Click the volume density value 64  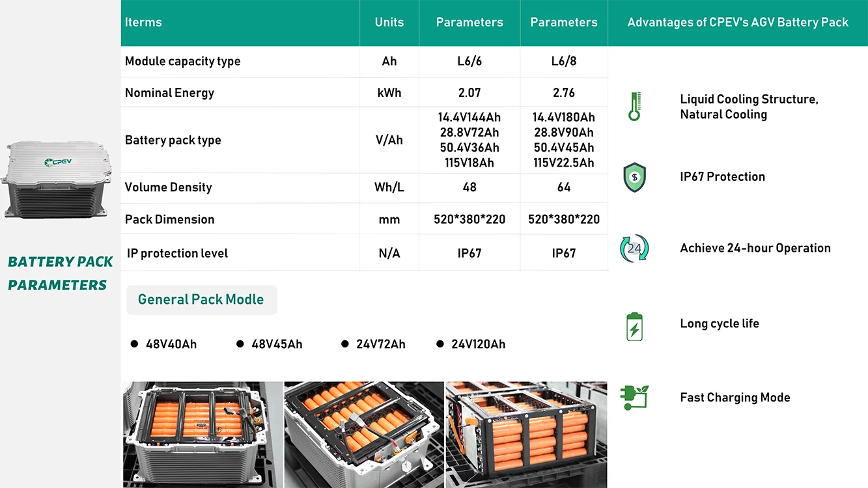(564, 187)
